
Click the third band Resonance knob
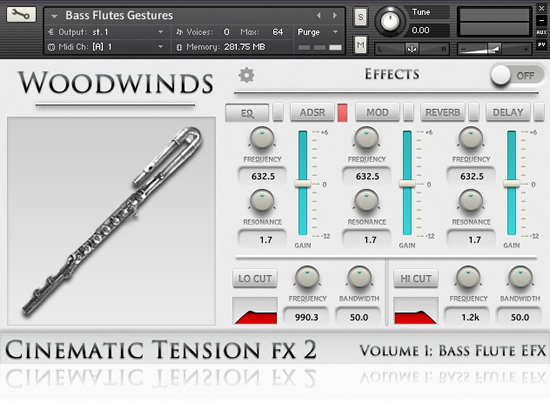(x=471, y=200)
